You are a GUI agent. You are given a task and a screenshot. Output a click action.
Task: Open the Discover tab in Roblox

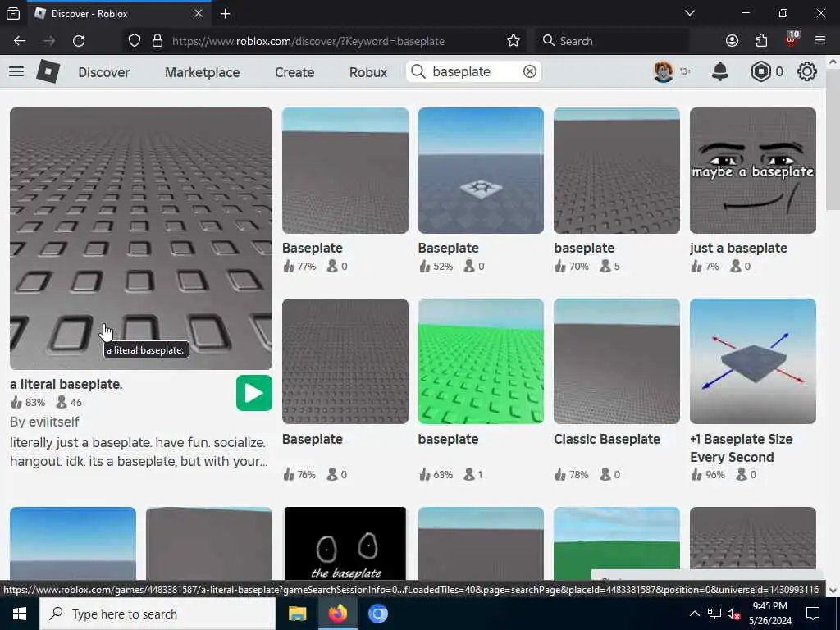(x=104, y=72)
